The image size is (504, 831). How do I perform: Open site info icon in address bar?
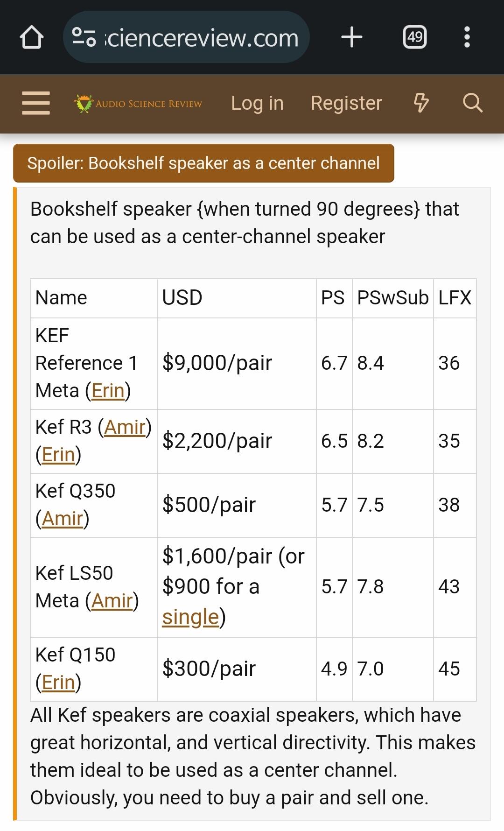tap(84, 37)
